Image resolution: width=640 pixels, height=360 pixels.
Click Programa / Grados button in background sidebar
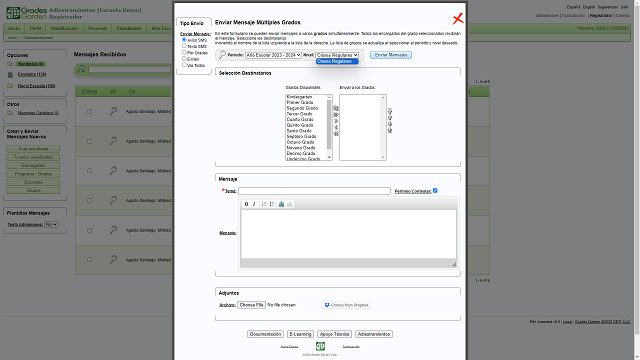33,174
